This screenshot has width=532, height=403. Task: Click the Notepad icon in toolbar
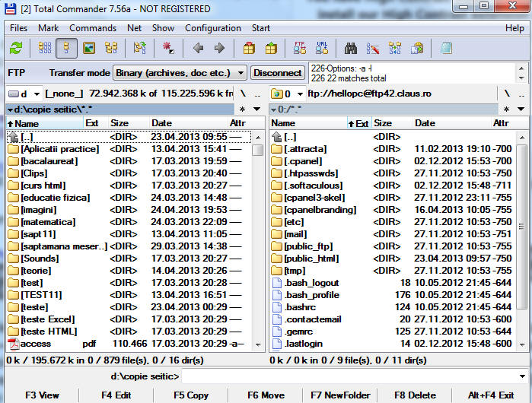click(446, 49)
